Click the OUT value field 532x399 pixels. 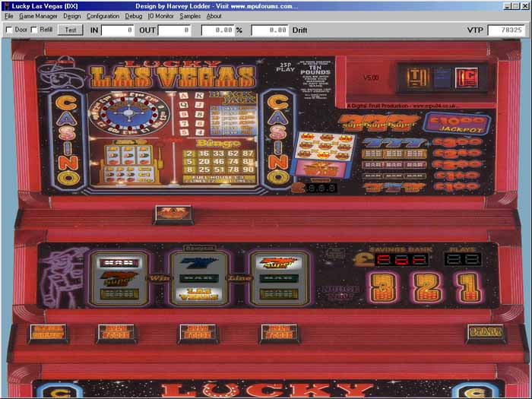[174, 30]
